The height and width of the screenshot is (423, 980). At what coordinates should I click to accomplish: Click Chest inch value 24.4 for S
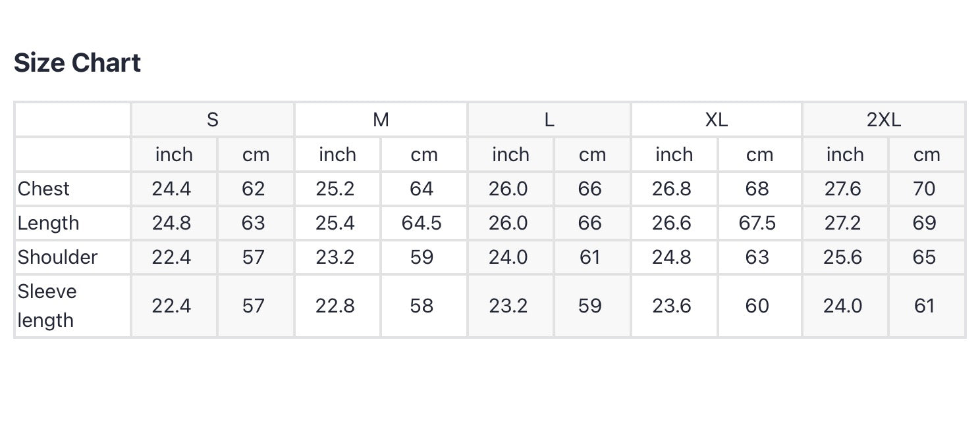tap(171, 189)
